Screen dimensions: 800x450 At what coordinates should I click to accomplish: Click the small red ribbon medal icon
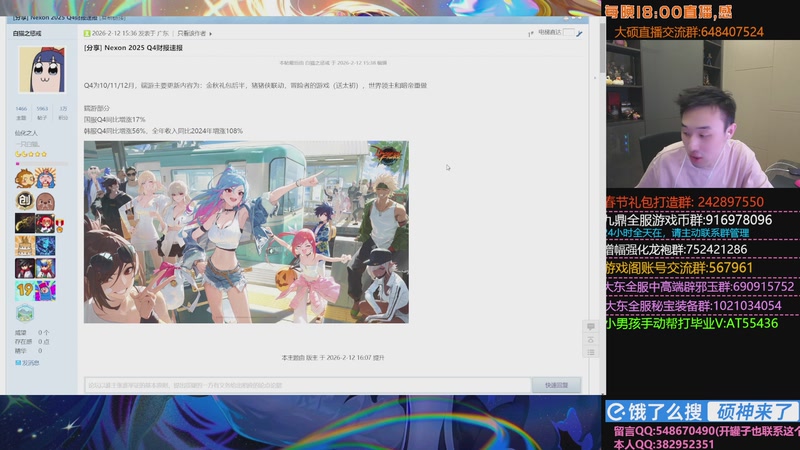pyautogui.click(x=60, y=225)
